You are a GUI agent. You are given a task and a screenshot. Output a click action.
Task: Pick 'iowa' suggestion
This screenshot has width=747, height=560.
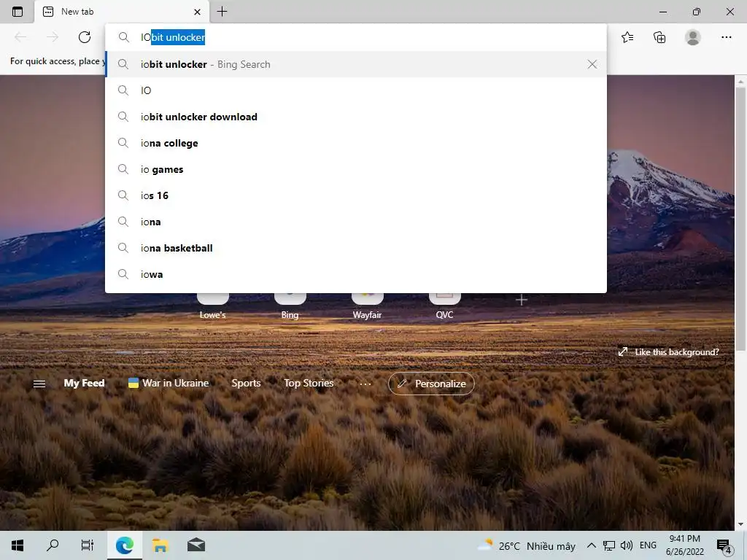pyautogui.click(x=355, y=274)
